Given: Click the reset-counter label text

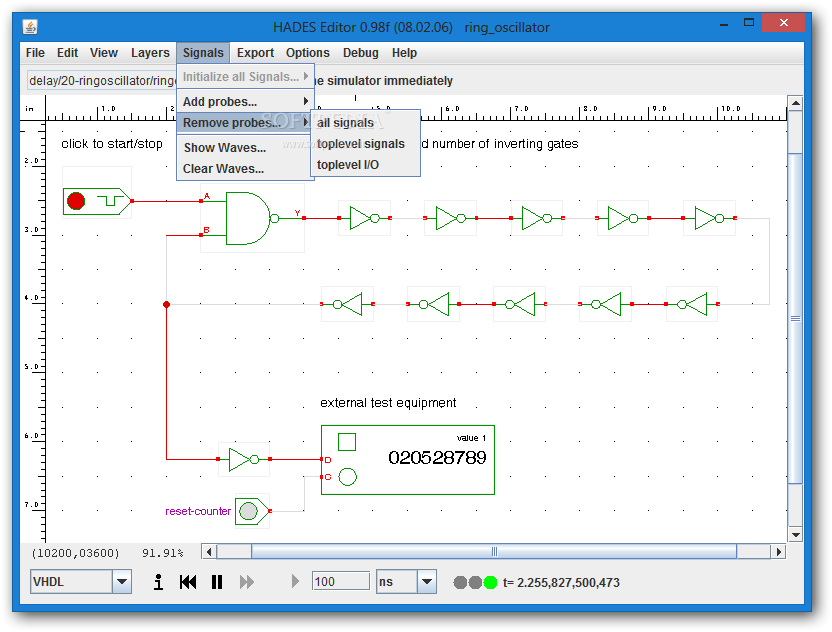Looking at the screenshot, I should 198,511.
